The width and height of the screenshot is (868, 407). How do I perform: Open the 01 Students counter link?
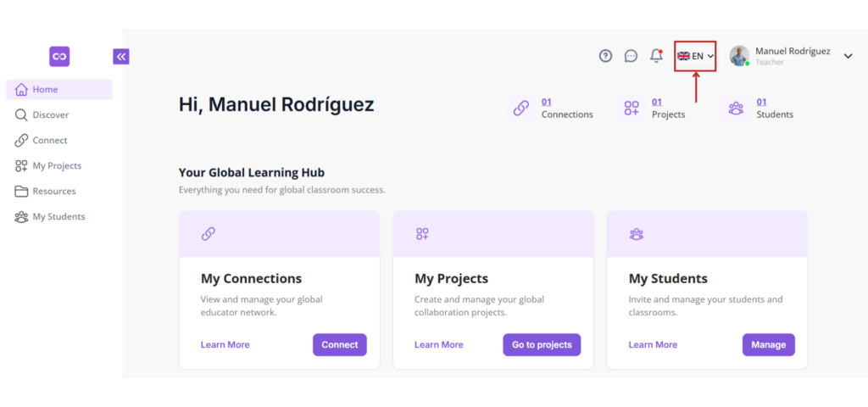tap(762, 102)
